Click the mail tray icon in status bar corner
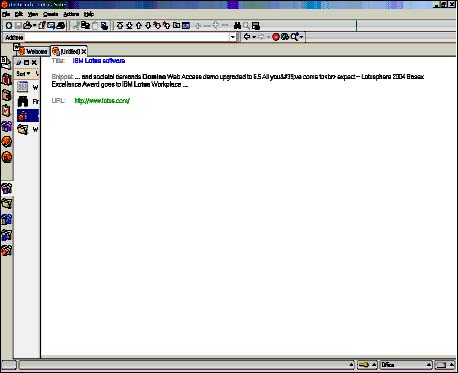 (x=441, y=365)
